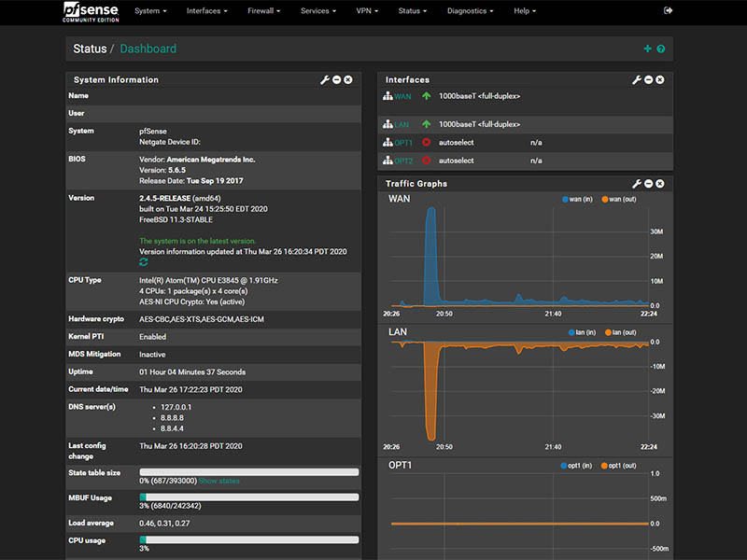Open the System dropdown menu
Screen dimensions: 747x560
pyautogui.click(x=150, y=11)
